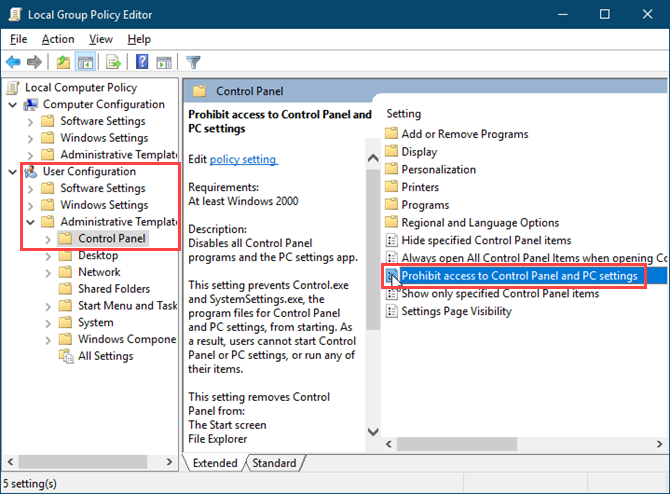Select Settings Page Visibility policy text

click(x=456, y=311)
